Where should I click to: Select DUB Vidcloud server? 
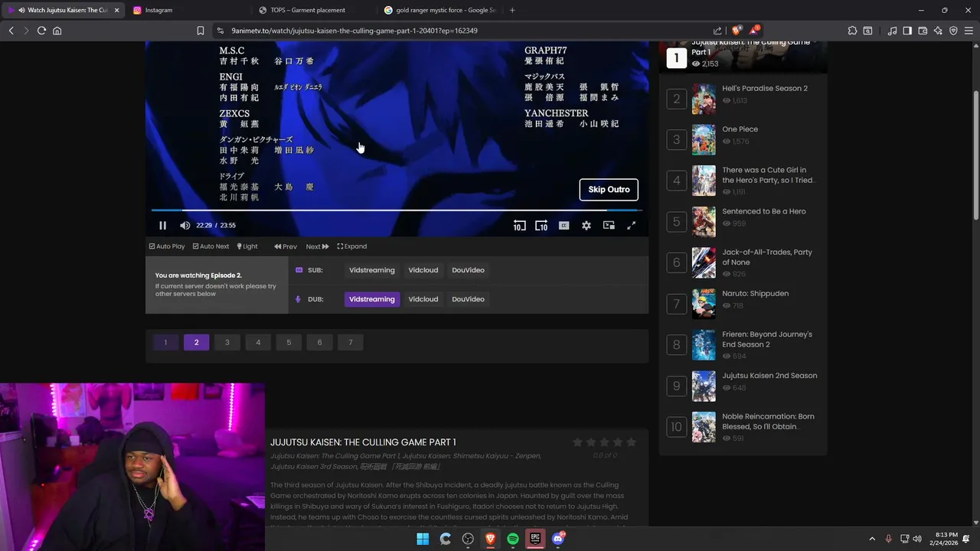pos(423,299)
